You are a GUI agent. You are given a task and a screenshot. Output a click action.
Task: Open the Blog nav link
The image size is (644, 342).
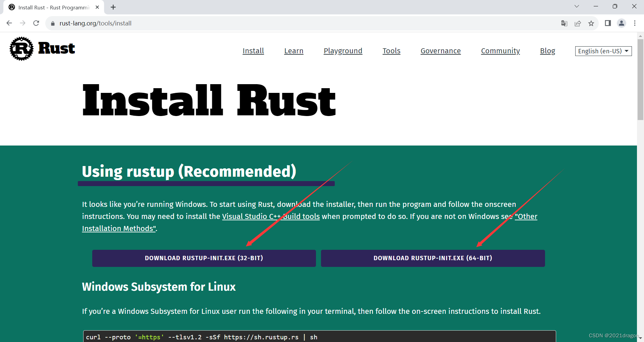coord(547,51)
